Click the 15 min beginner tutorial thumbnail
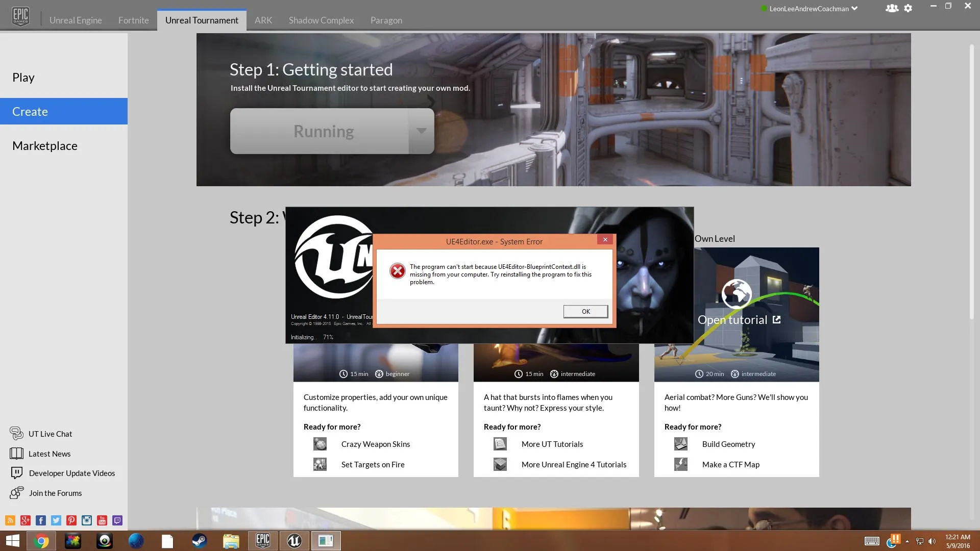This screenshot has height=551, width=980. click(376, 363)
